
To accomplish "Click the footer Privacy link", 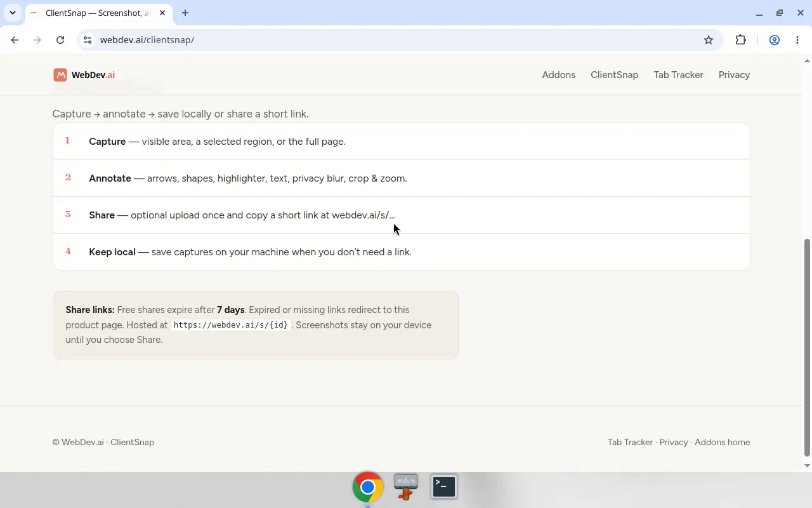I will click(674, 442).
